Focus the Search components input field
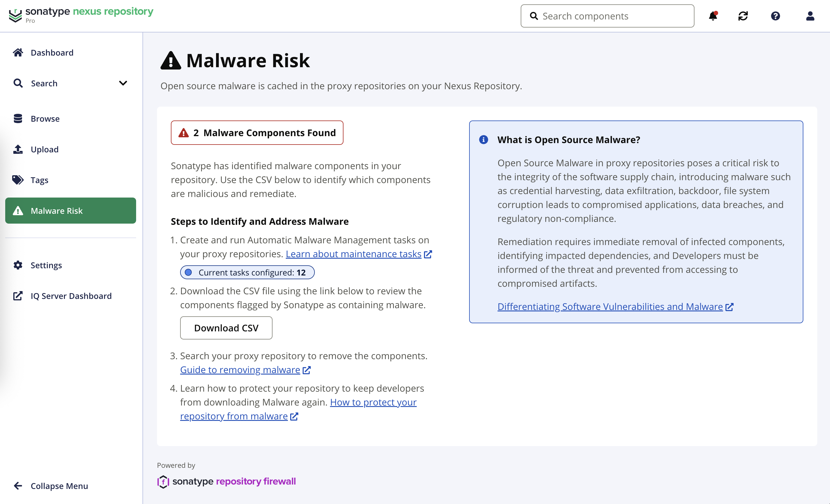830x504 pixels. tap(607, 16)
